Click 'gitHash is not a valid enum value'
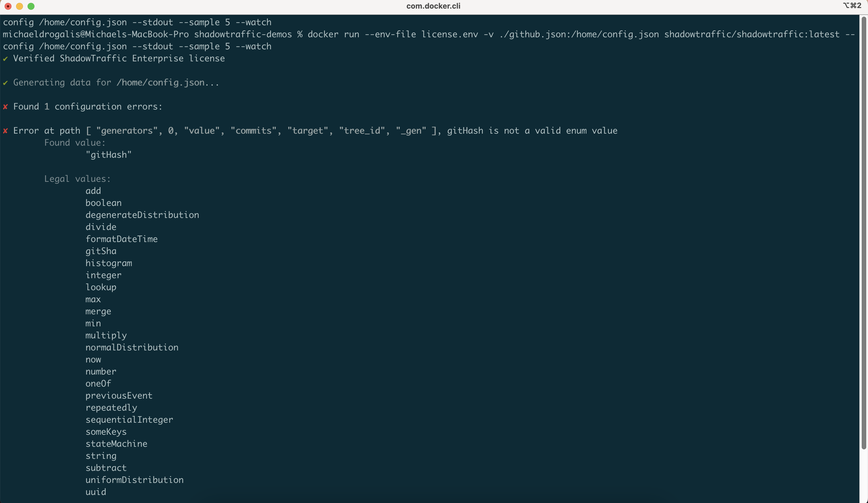Screen dimensions: 868x503 pyautogui.click(x=532, y=131)
